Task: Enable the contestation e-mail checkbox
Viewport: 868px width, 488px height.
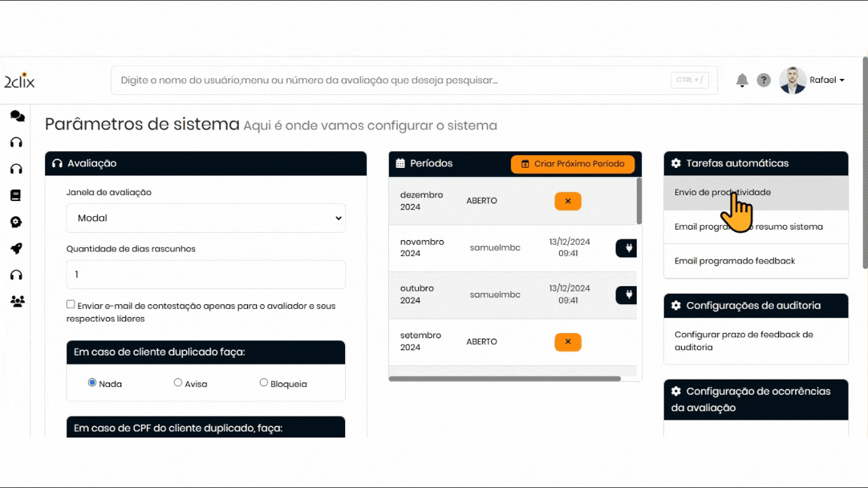Action: (x=71, y=304)
